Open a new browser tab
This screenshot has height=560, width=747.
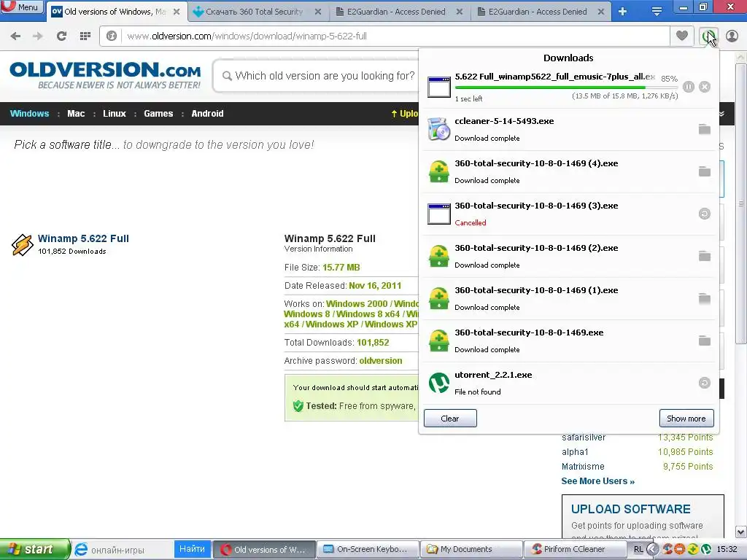tap(622, 12)
